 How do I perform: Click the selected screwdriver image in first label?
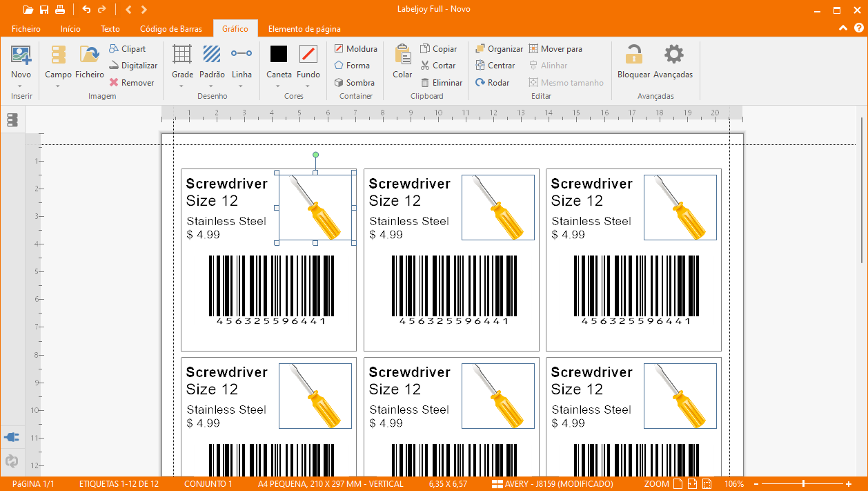pyautogui.click(x=315, y=207)
